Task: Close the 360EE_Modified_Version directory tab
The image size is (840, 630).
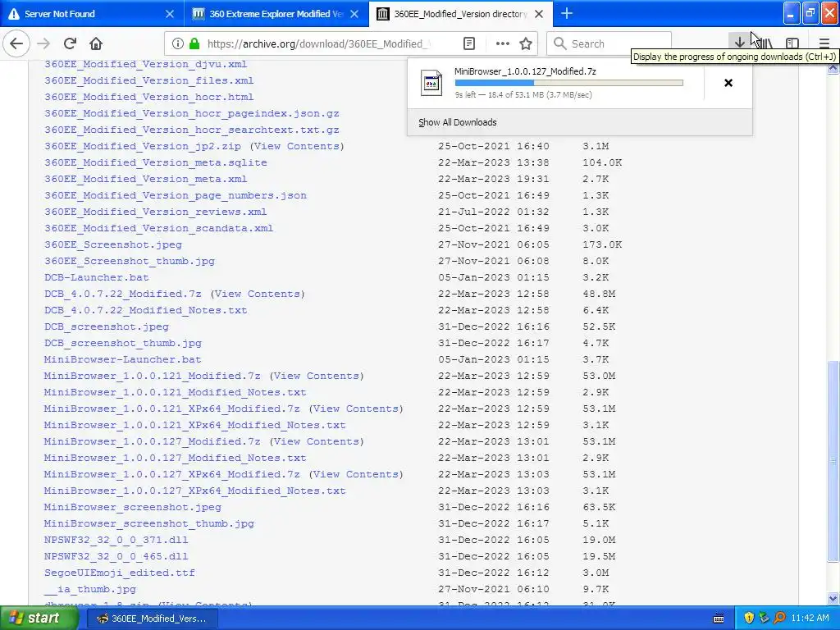Action: pos(540,14)
